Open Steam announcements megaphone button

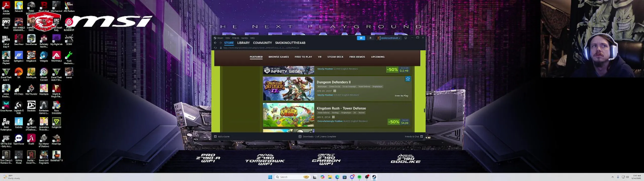361,38
